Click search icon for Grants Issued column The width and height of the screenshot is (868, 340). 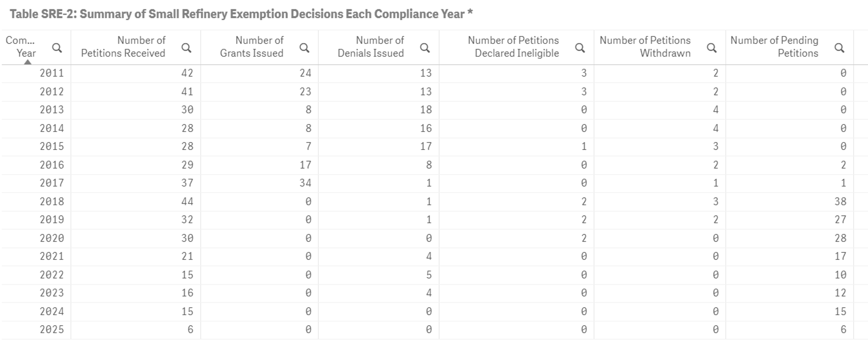(304, 48)
